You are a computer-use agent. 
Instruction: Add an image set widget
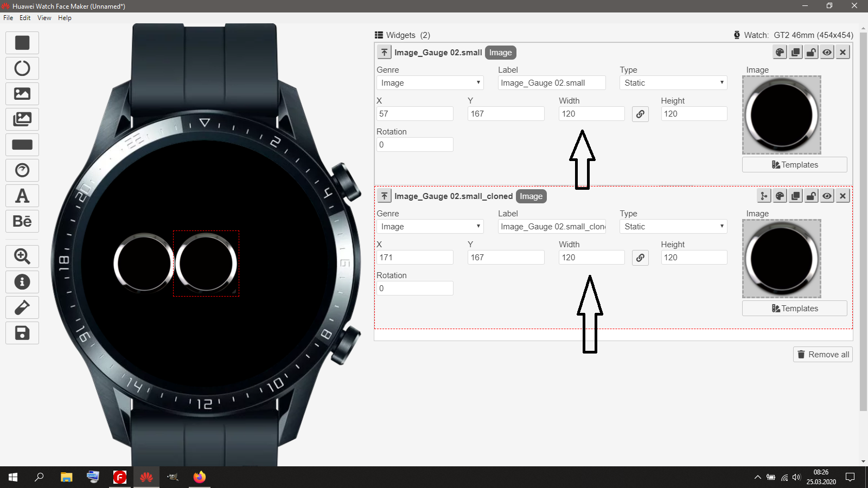pyautogui.click(x=22, y=119)
